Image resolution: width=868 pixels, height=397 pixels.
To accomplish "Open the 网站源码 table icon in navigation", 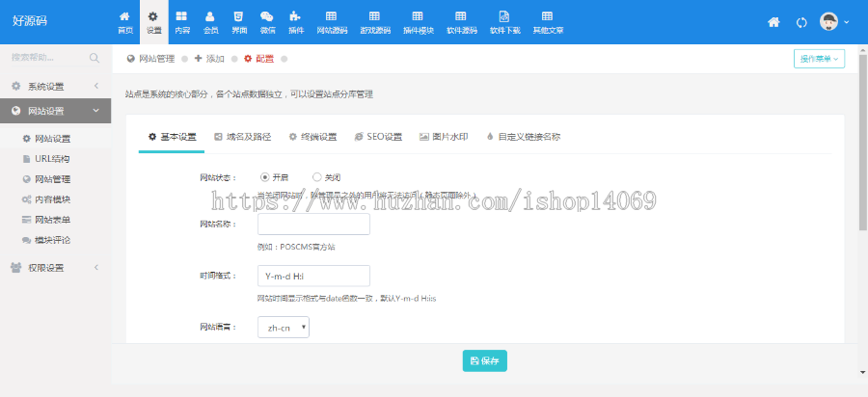I will pyautogui.click(x=332, y=16).
